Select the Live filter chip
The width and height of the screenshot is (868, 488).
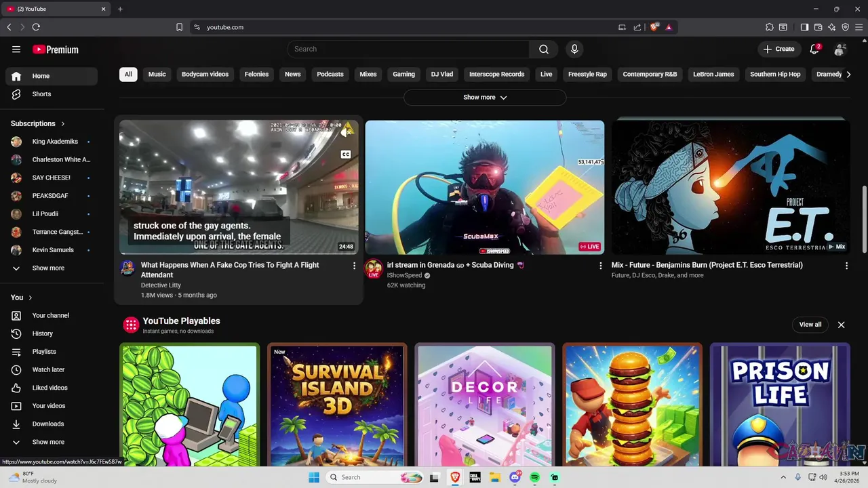click(x=546, y=74)
